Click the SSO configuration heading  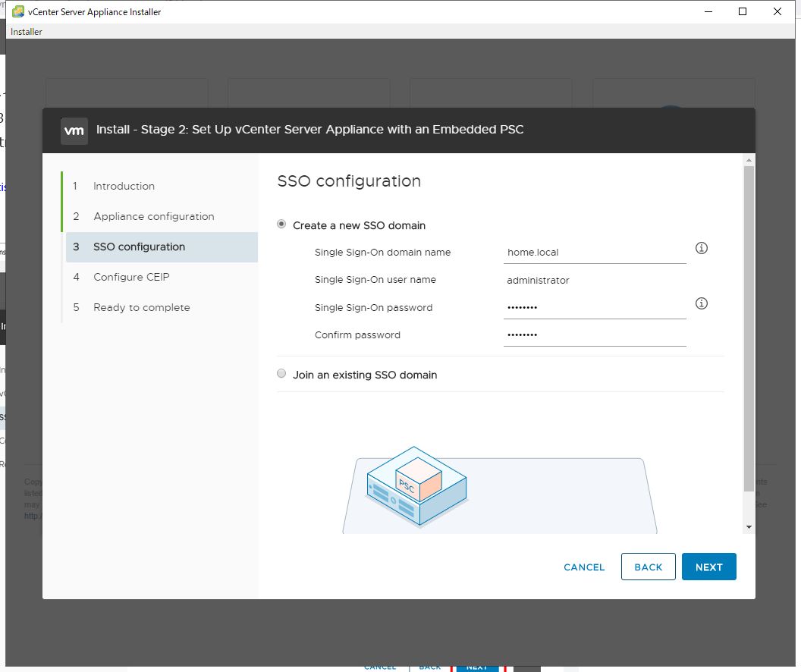(349, 181)
